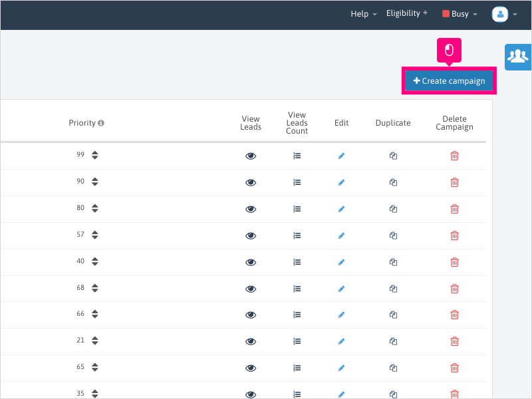This screenshot has width=532, height=399.
Task: View leads for the priority 40 campaign
Action: click(x=251, y=262)
